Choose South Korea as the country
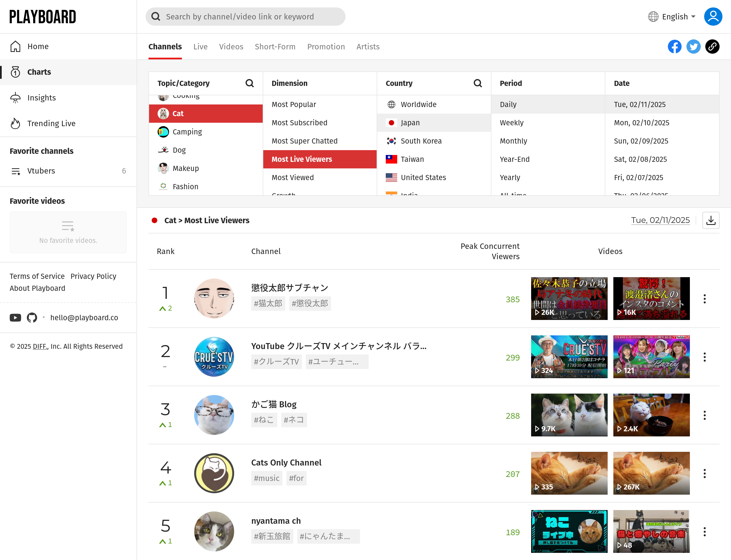This screenshot has height=560, width=731. coord(421,141)
